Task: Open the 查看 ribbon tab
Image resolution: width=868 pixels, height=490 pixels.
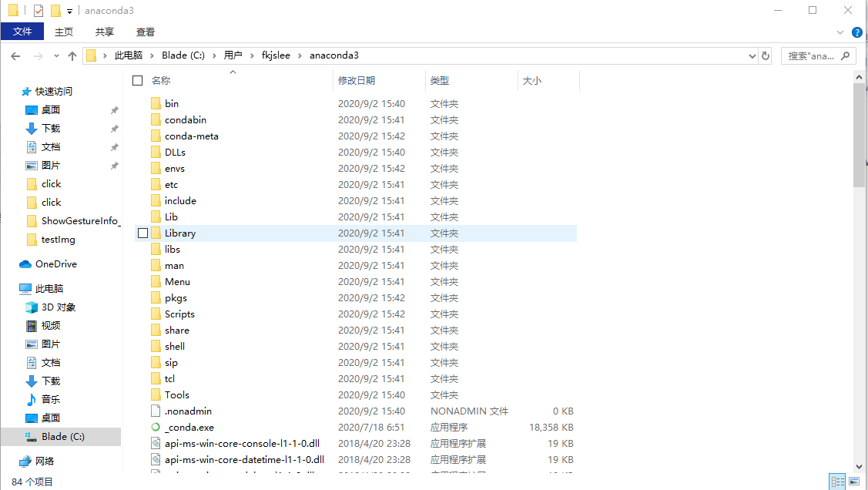Action: pyautogui.click(x=146, y=32)
